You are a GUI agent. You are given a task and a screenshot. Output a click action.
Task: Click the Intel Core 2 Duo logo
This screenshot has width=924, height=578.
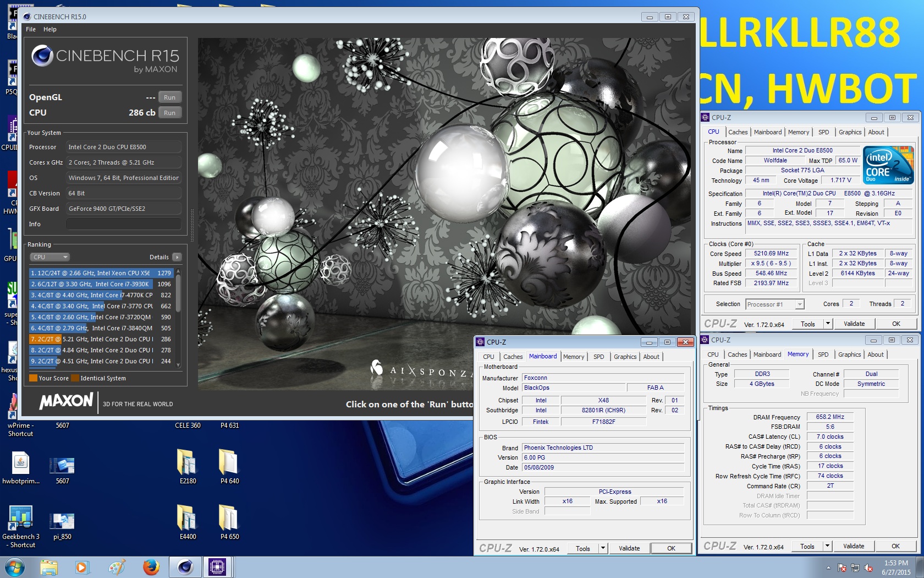888,165
